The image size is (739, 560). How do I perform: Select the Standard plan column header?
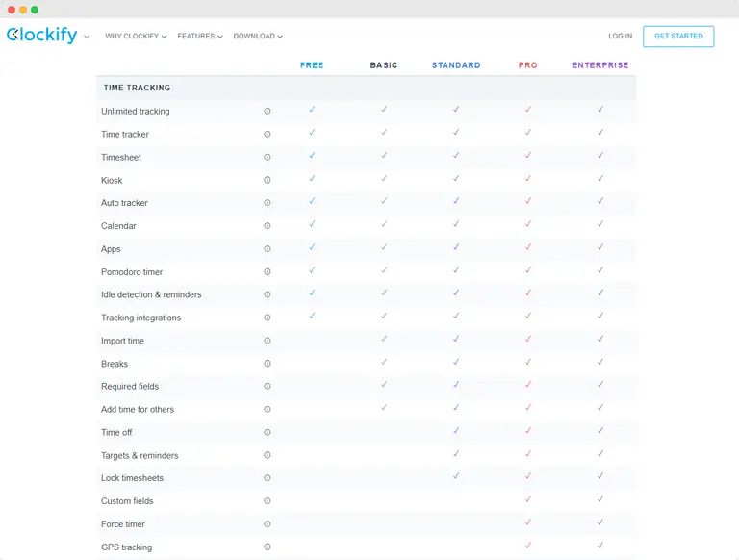click(456, 65)
